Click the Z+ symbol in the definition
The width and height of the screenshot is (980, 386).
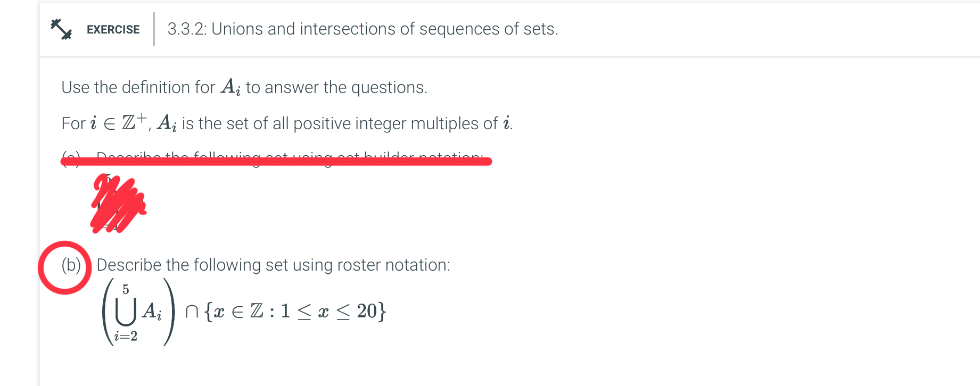pos(134,122)
